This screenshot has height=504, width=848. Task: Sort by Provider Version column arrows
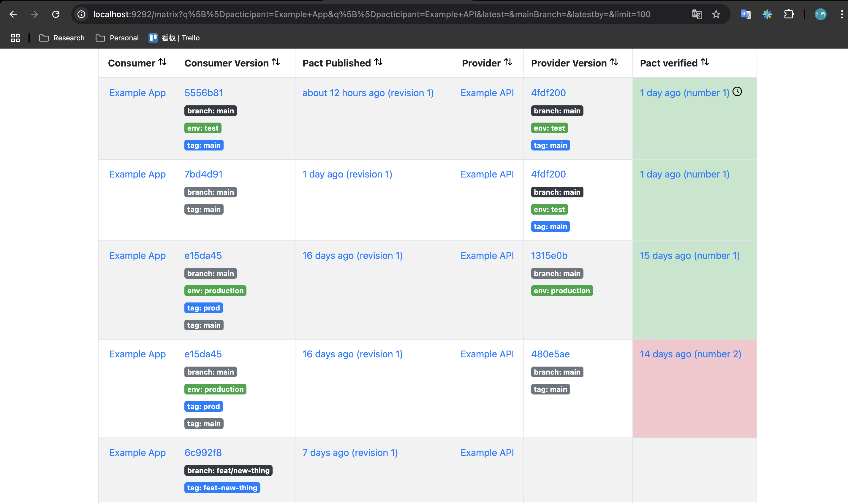tap(614, 62)
